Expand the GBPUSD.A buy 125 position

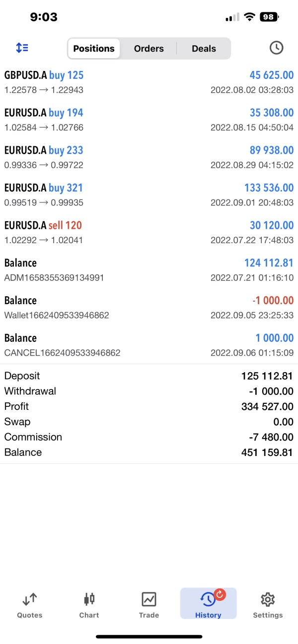[x=149, y=82]
